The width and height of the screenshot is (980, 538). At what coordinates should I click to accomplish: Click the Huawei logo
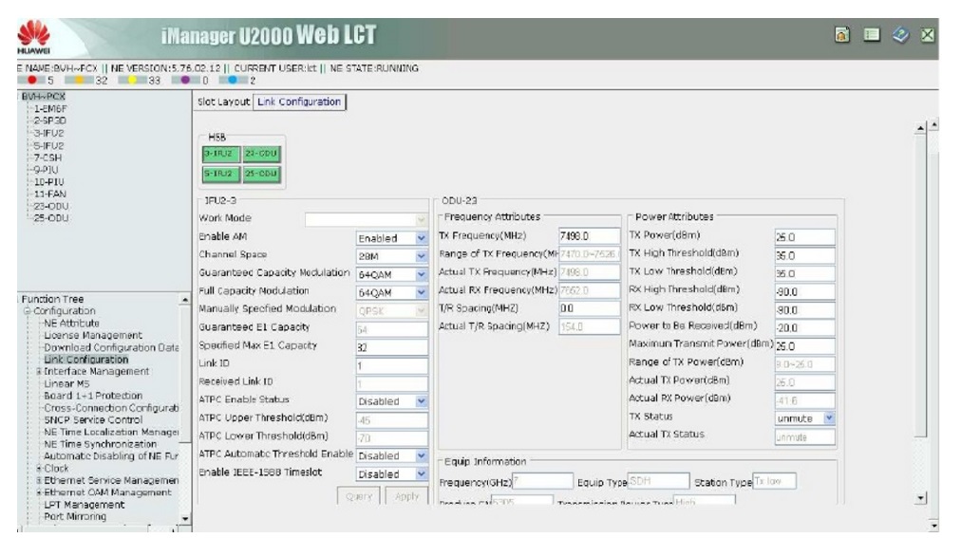34,37
